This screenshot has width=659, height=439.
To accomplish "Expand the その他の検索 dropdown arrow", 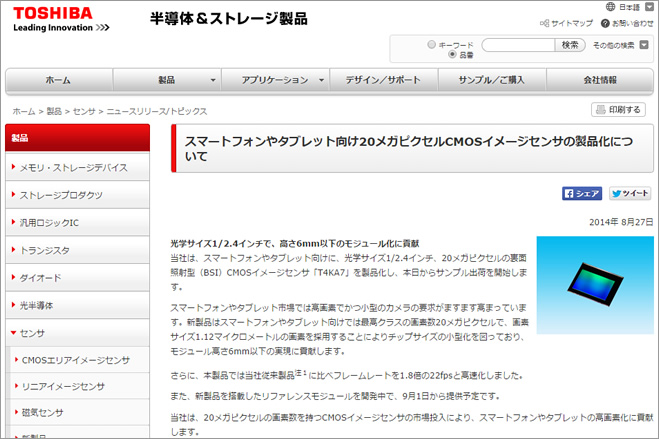I will pyautogui.click(x=644, y=45).
